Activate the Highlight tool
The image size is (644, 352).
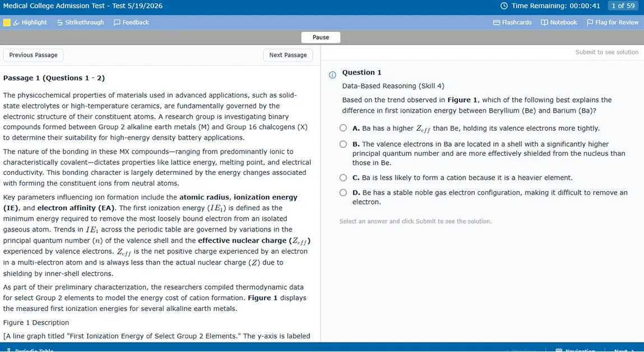30,22
